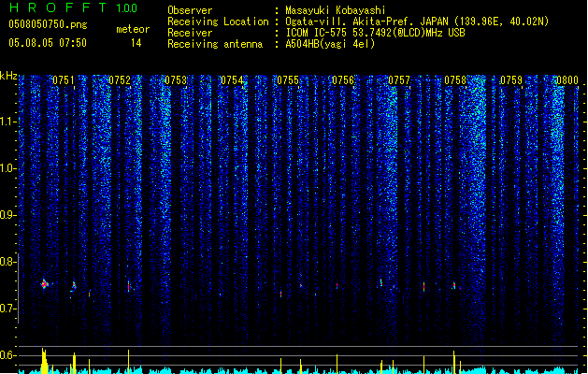Click the date stamp 05.08.05 07:50
Viewport: 588px width, 374px height.
point(48,43)
